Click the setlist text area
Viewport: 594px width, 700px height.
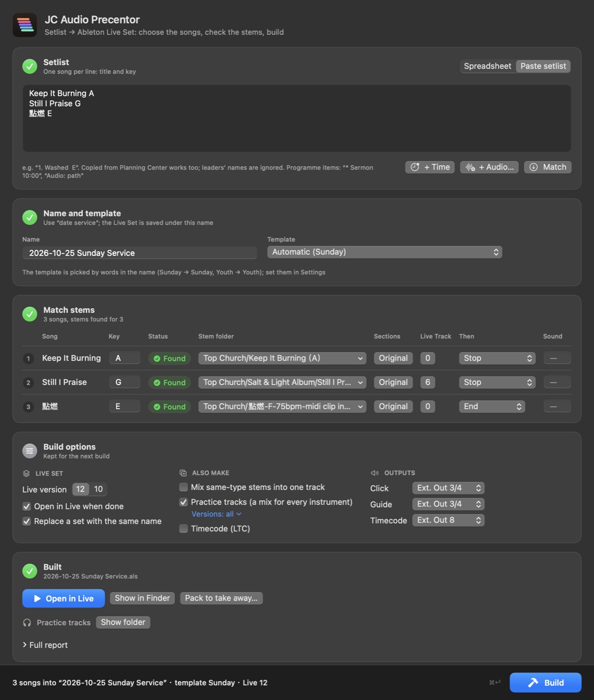pos(297,118)
